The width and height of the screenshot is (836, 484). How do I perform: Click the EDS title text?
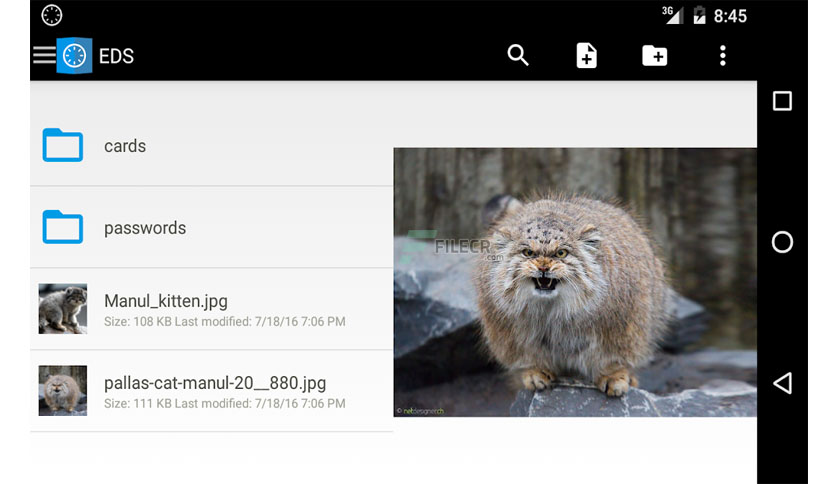(116, 56)
